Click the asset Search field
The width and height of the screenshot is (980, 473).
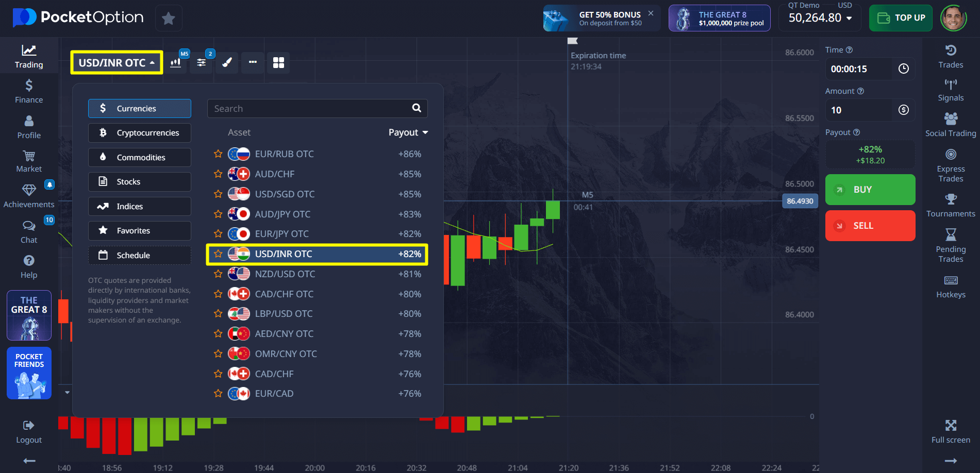pos(309,109)
